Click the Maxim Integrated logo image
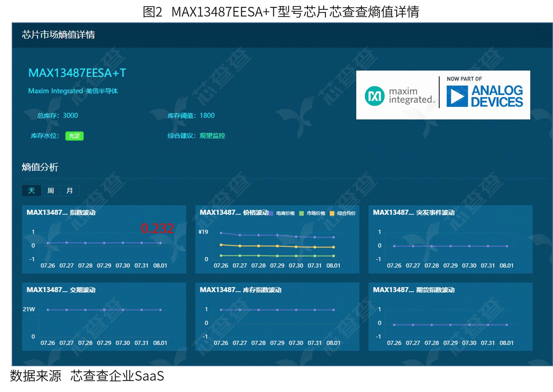The width and height of the screenshot is (553, 392). (400, 95)
